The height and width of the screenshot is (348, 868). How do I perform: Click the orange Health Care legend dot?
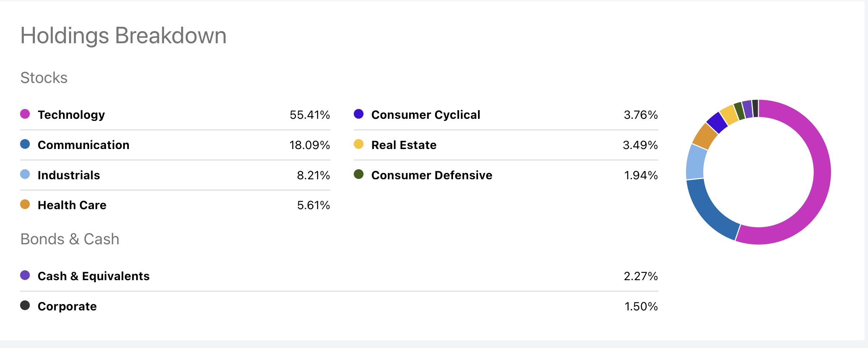click(25, 204)
